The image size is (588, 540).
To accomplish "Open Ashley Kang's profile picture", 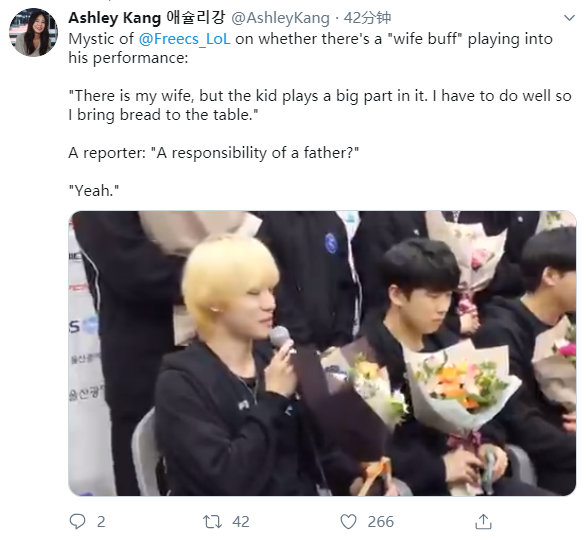I will pyautogui.click(x=33, y=32).
